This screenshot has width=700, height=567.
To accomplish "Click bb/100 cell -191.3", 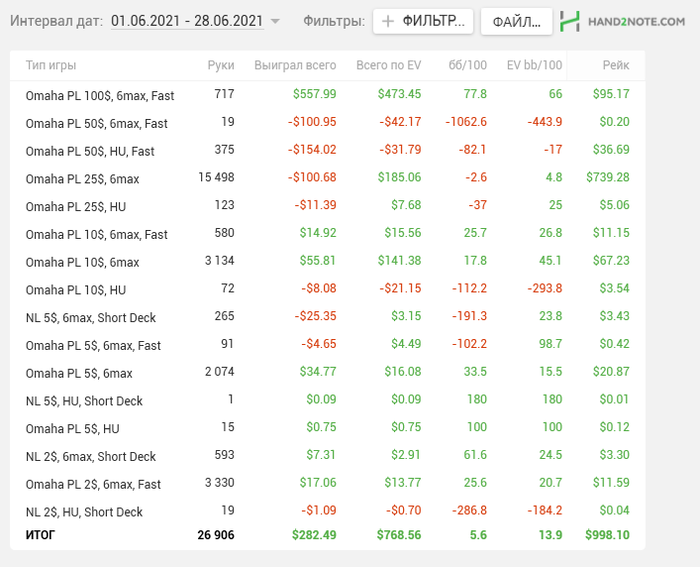I will click(x=469, y=316).
